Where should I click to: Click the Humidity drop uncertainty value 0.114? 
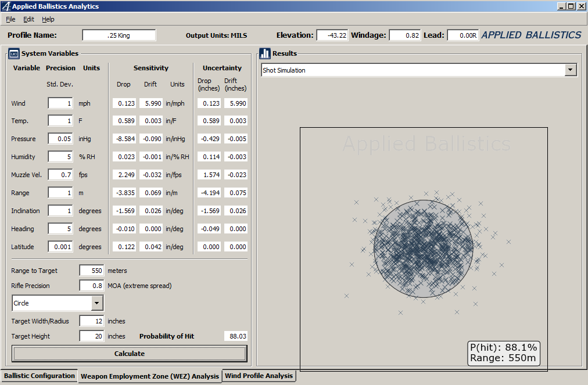(209, 157)
